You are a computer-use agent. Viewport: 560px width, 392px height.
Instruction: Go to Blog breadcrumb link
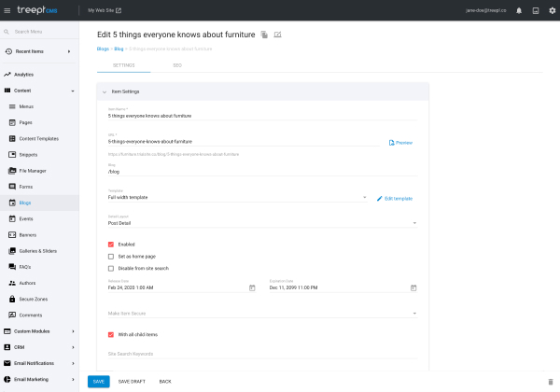(x=119, y=49)
